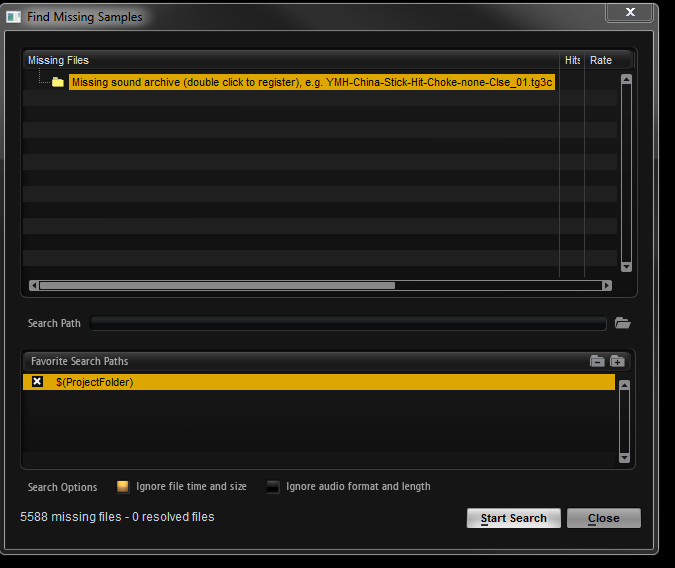Select the $(ProjectFolder) favorite path row
This screenshot has height=568, width=675.
click(319, 382)
